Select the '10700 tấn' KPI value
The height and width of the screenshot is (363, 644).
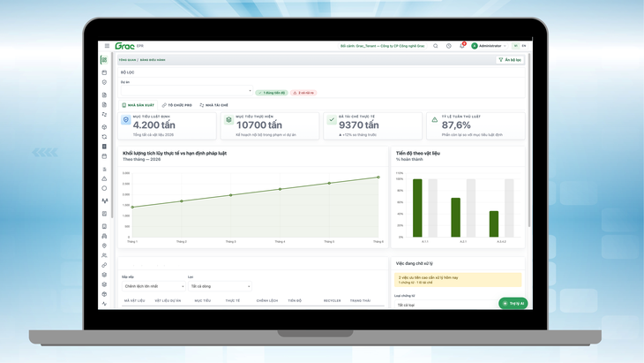(x=258, y=125)
